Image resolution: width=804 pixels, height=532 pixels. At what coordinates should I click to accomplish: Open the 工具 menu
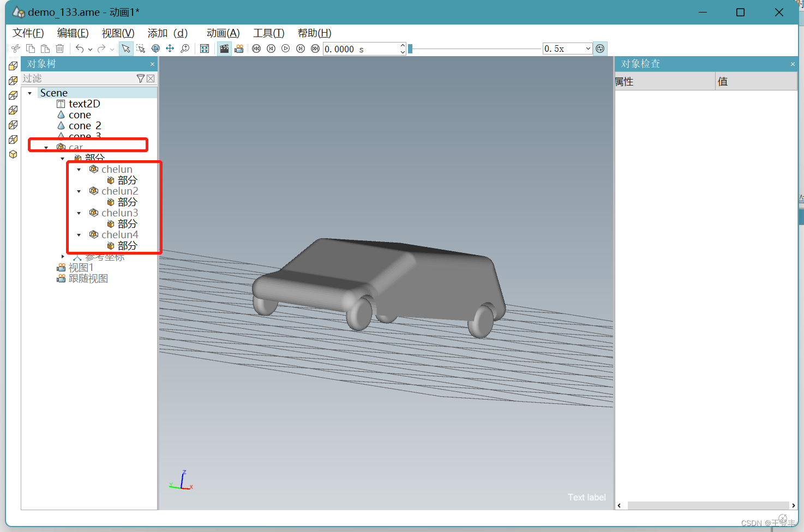coord(268,33)
